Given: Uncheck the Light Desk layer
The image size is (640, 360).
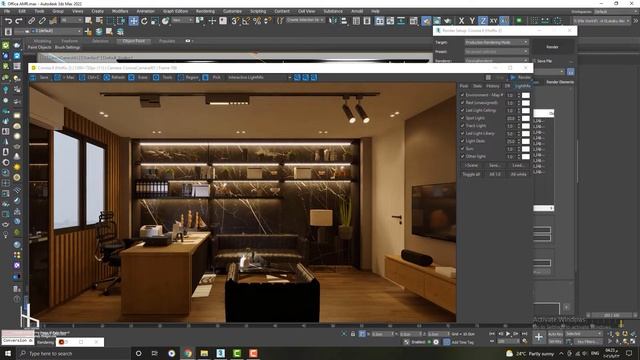Looking at the screenshot, I should click(462, 141).
